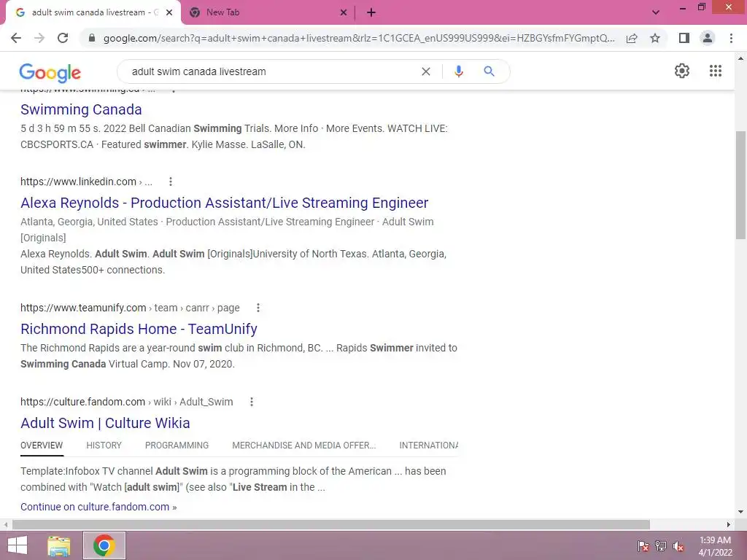
Task: Click the https://www.linkedin.com URL text
Action: click(78, 182)
